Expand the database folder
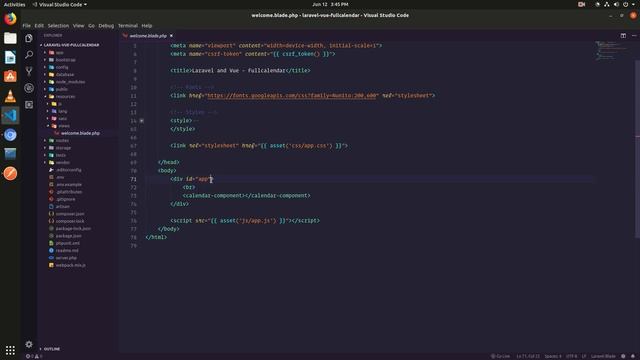This screenshot has width=640, height=360. tap(64, 75)
